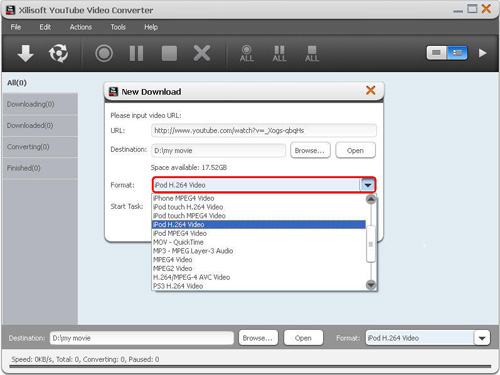Maximize the Xilisoft window
500x375 pixels.
click(472, 9)
